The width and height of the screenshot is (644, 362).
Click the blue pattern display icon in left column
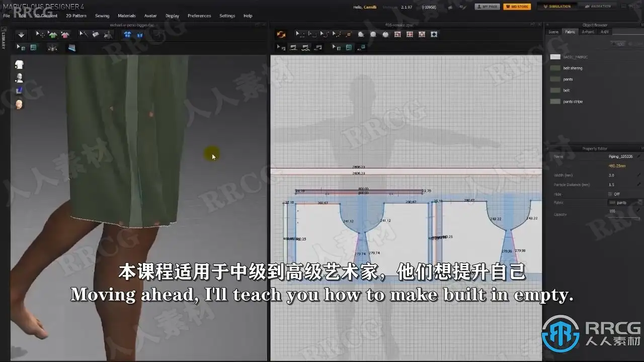[19, 90]
